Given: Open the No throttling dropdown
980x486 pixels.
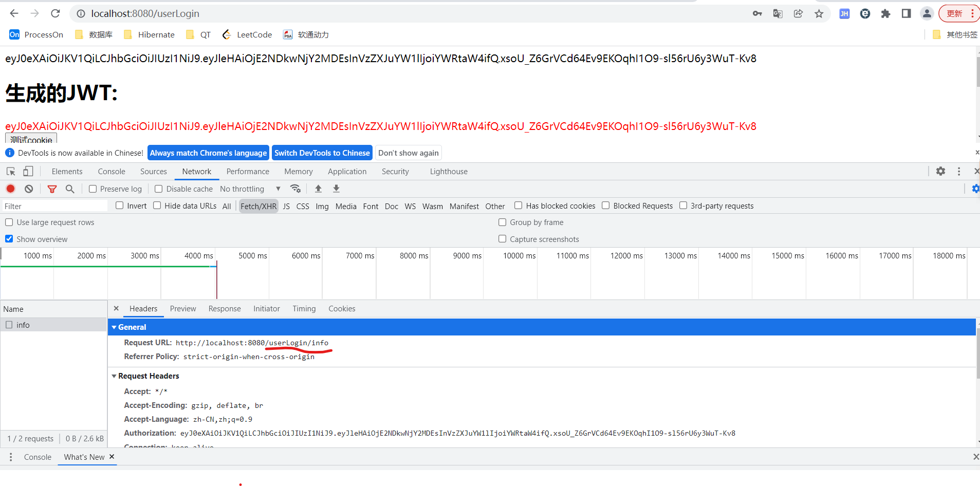Looking at the screenshot, I should pyautogui.click(x=250, y=189).
